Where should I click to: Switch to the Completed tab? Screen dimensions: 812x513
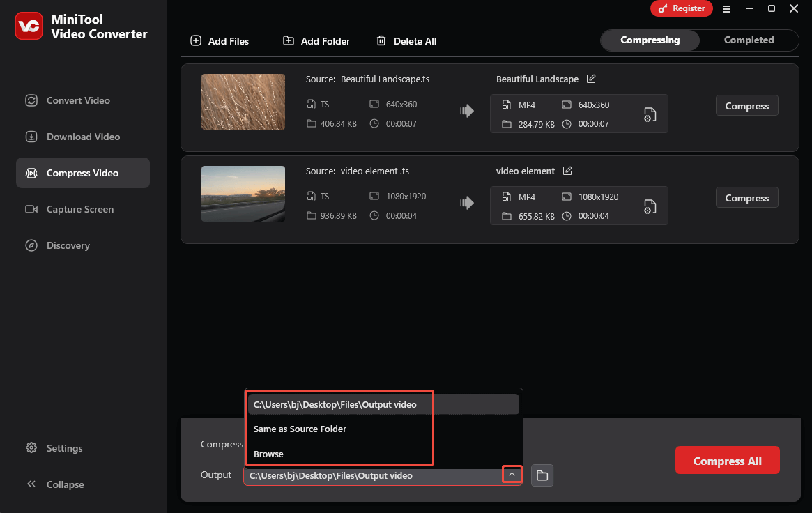[x=749, y=40]
